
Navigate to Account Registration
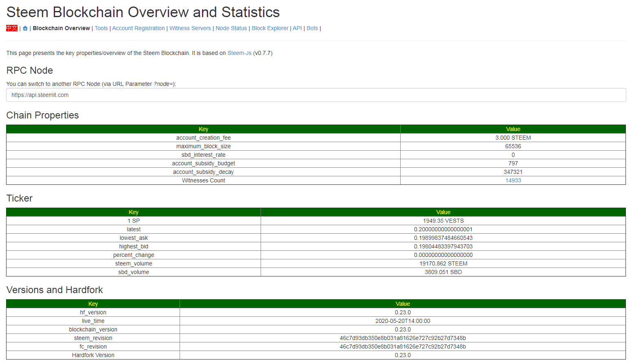click(138, 28)
